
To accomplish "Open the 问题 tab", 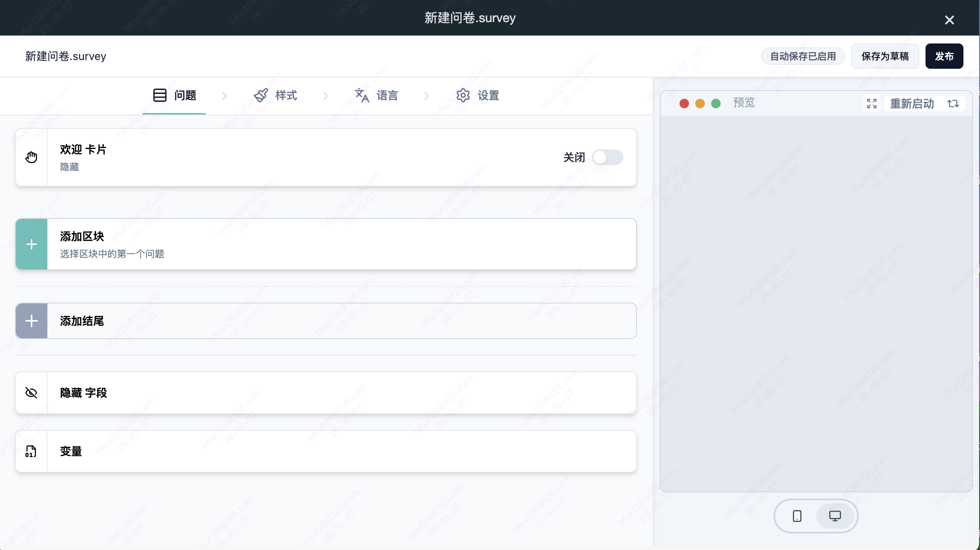I will coord(174,96).
